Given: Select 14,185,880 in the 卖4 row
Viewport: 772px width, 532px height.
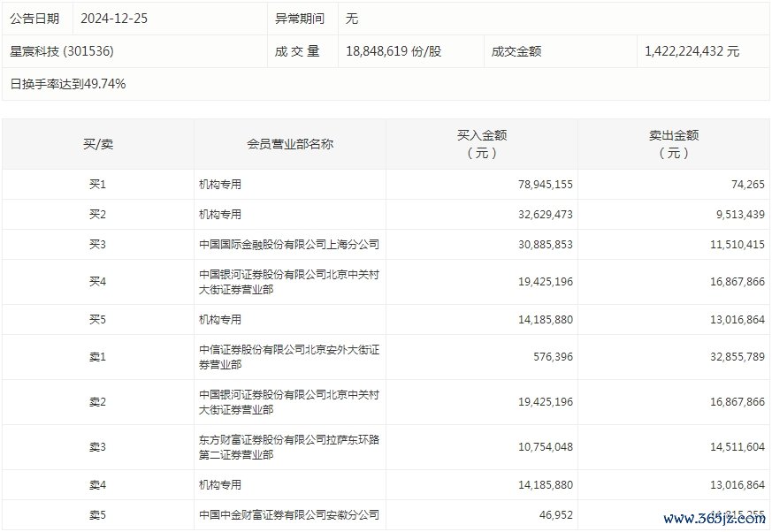Looking at the screenshot, I should pos(545,485).
